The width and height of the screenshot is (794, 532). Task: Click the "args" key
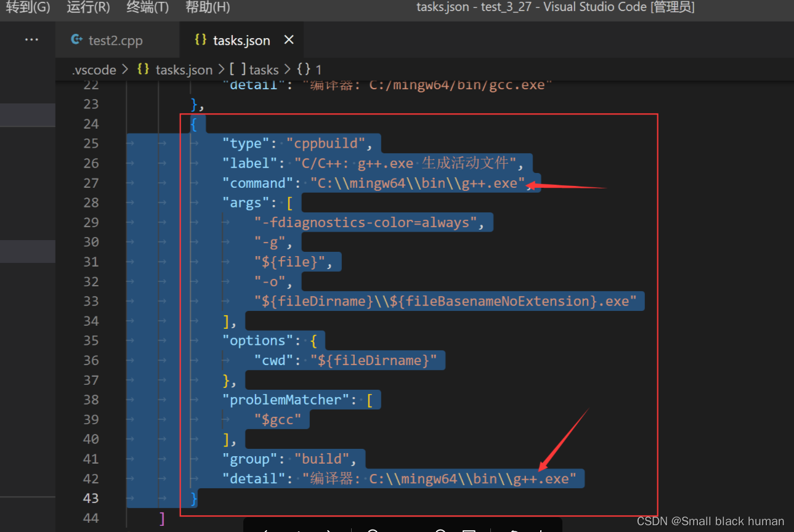pyautogui.click(x=246, y=203)
